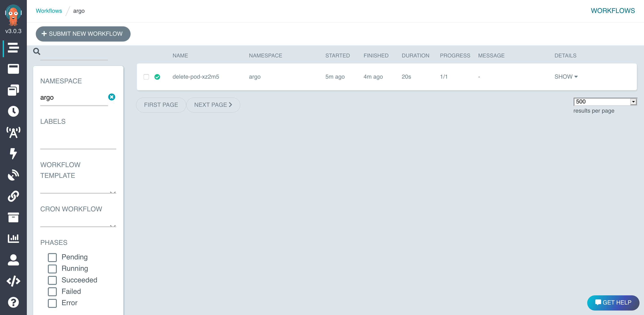Enable the Succeeded phase checkbox
The width and height of the screenshot is (644, 315).
coord(53,280)
